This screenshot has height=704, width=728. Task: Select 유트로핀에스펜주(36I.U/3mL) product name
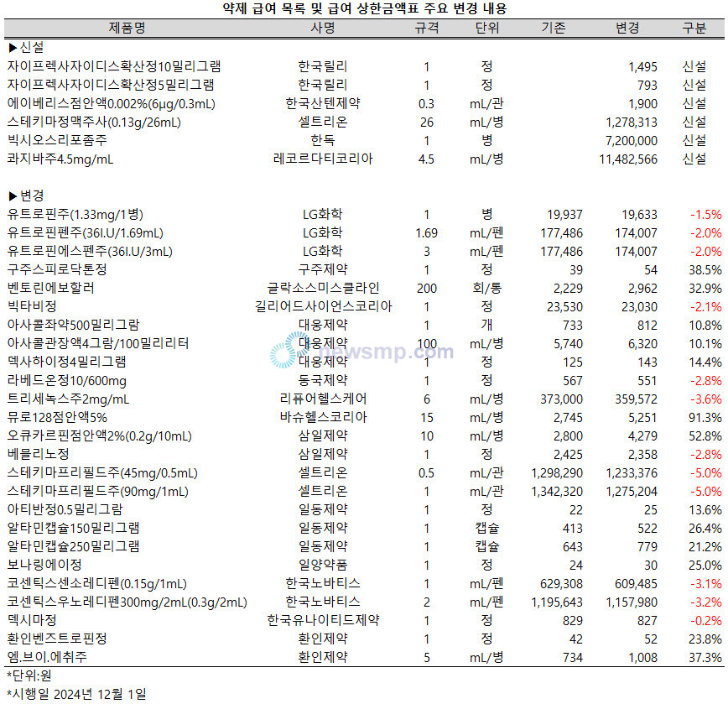90,251
